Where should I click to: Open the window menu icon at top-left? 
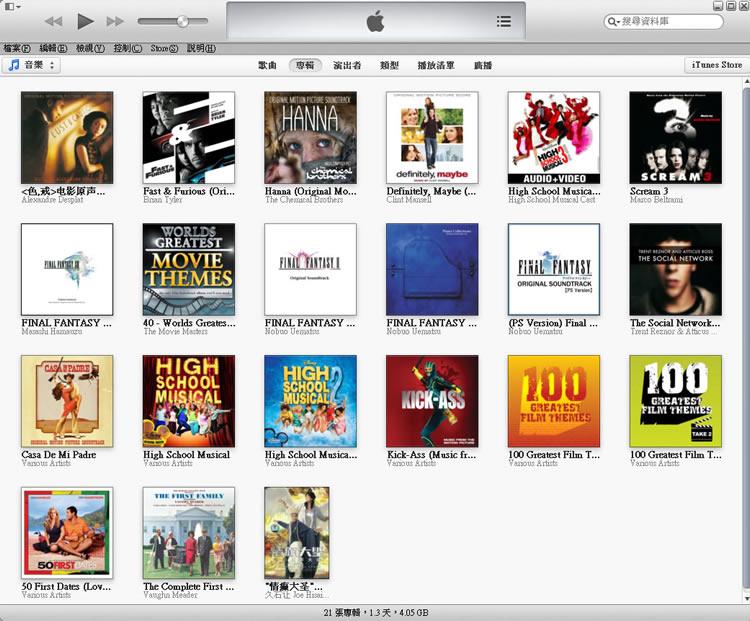[x=12, y=7]
